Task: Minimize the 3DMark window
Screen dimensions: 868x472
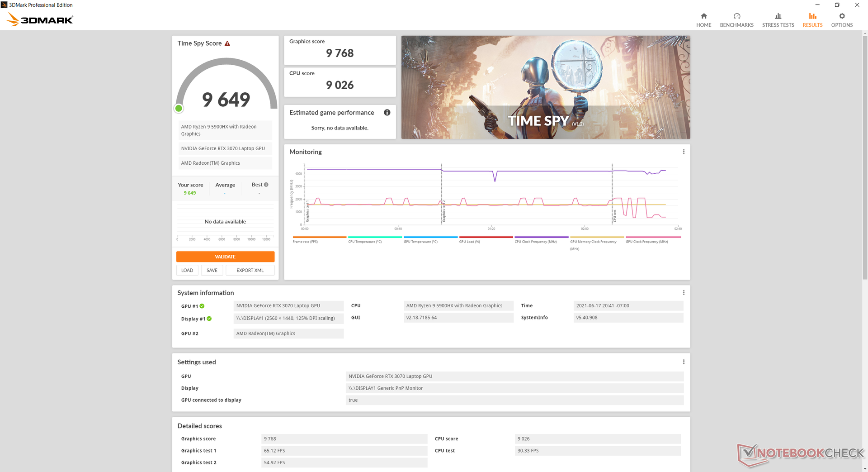Action: (x=817, y=5)
